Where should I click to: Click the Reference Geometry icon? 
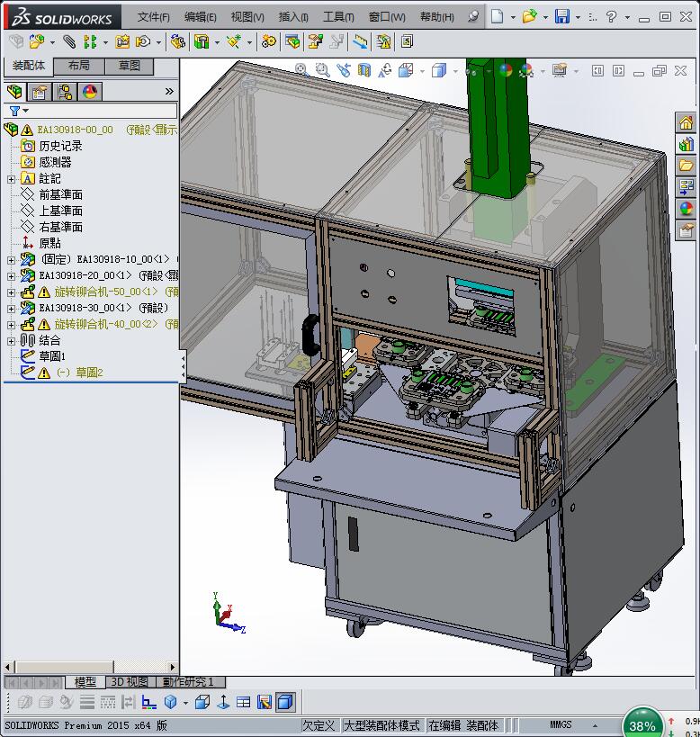(234, 41)
